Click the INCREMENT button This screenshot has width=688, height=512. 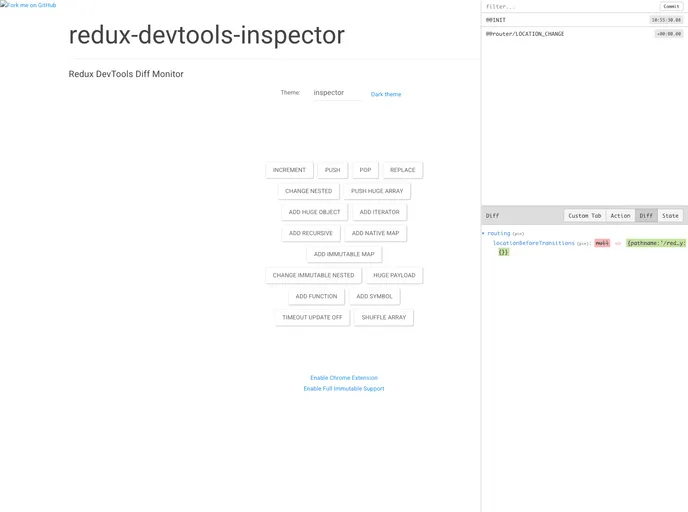pyautogui.click(x=289, y=170)
